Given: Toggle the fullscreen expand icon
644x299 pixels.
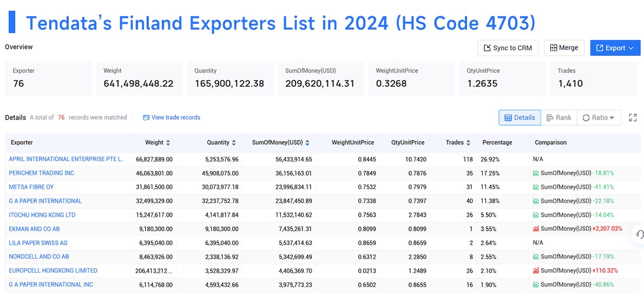Looking at the screenshot, I should (x=633, y=118).
